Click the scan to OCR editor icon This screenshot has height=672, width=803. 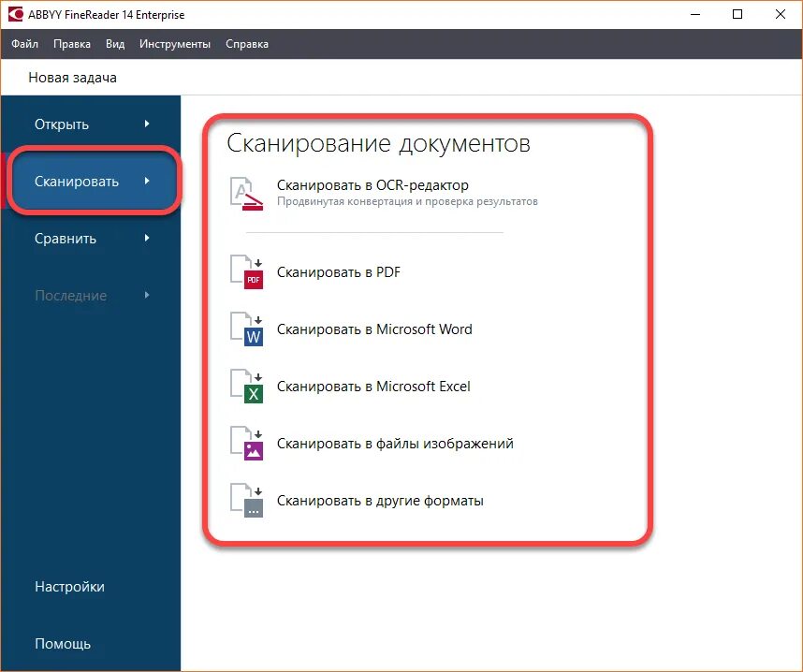pyautogui.click(x=246, y=194)
